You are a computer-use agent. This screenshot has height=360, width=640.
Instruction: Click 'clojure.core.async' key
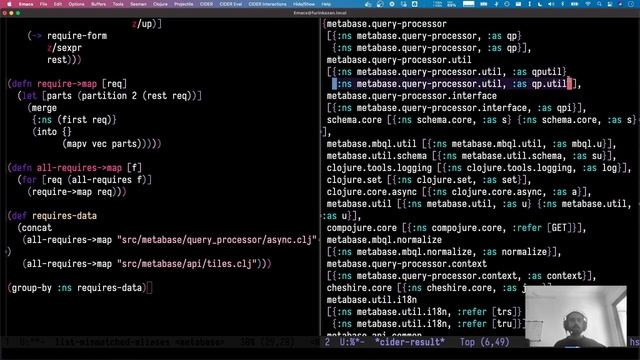click(x=371, y=192)
